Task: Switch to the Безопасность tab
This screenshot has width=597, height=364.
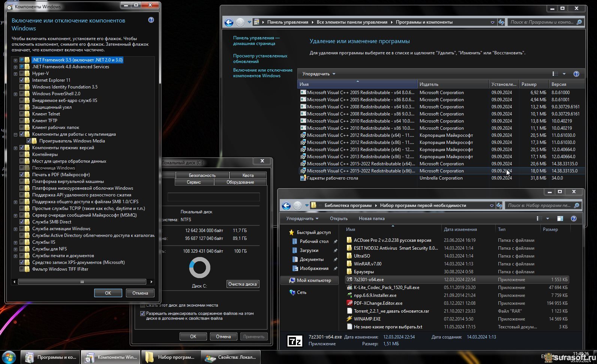Action: (202, 175)
